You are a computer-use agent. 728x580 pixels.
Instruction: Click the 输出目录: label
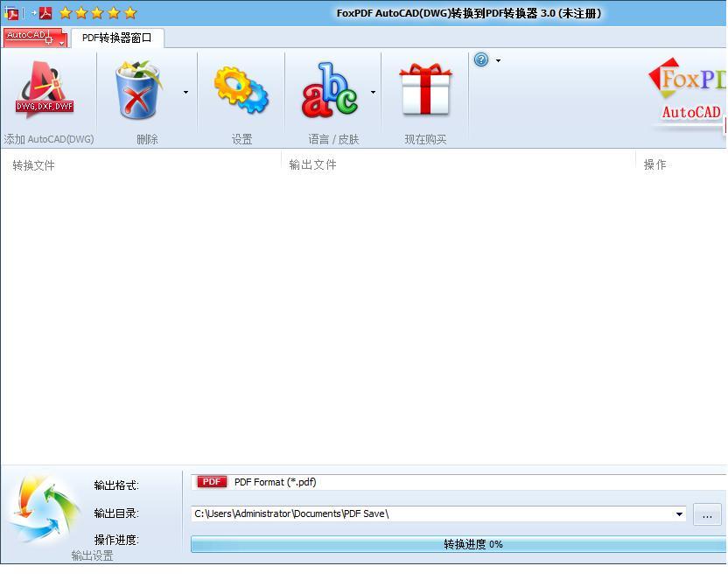[x=116, y=514]
